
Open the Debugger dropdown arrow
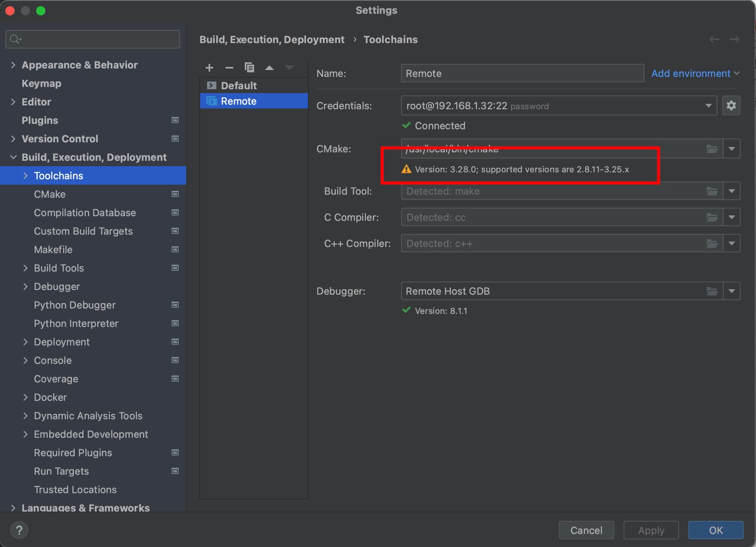click(731, 291)
